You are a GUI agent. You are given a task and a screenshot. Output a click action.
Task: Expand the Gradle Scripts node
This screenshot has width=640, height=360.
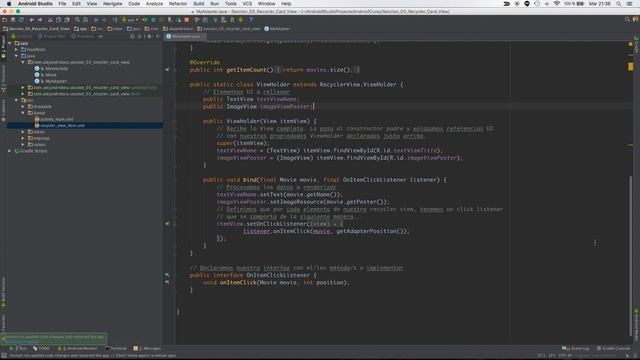pos(10,151)
